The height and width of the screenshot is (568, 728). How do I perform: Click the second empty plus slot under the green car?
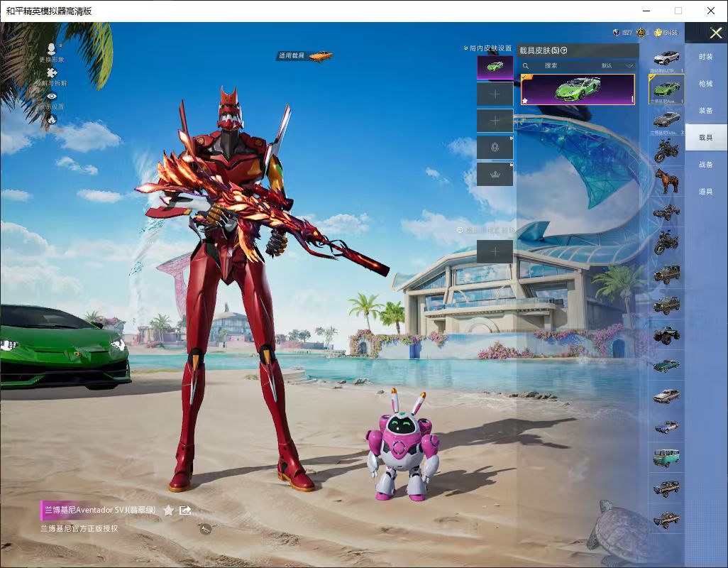(495, 121)
